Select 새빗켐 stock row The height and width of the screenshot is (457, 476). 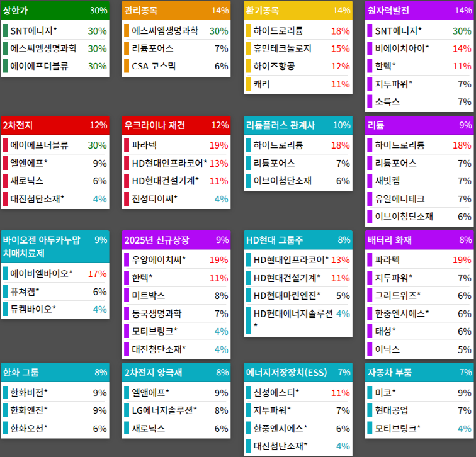pyautogui.click(x=419, y=181)
